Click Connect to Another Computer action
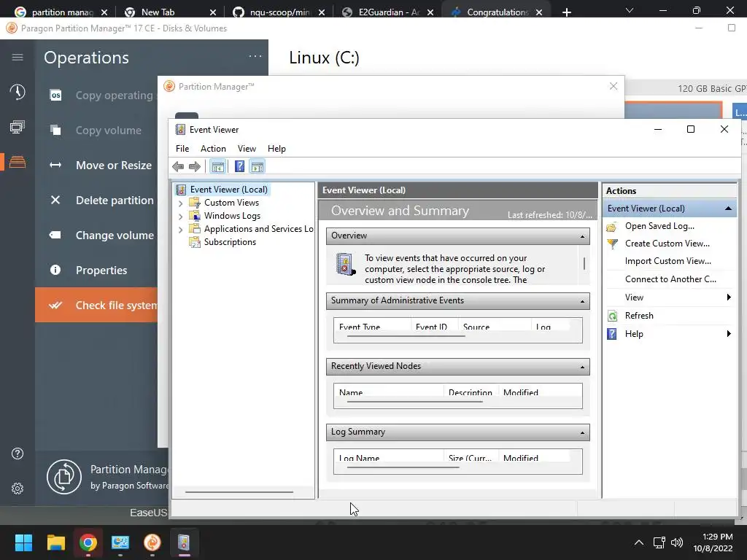The width and height of the screenshot is (747, 560). (670, 279)
